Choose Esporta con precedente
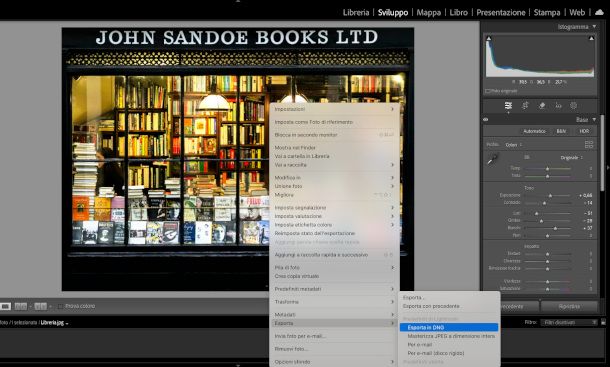Viewport: 610px width, 367px height. [449, 306]
